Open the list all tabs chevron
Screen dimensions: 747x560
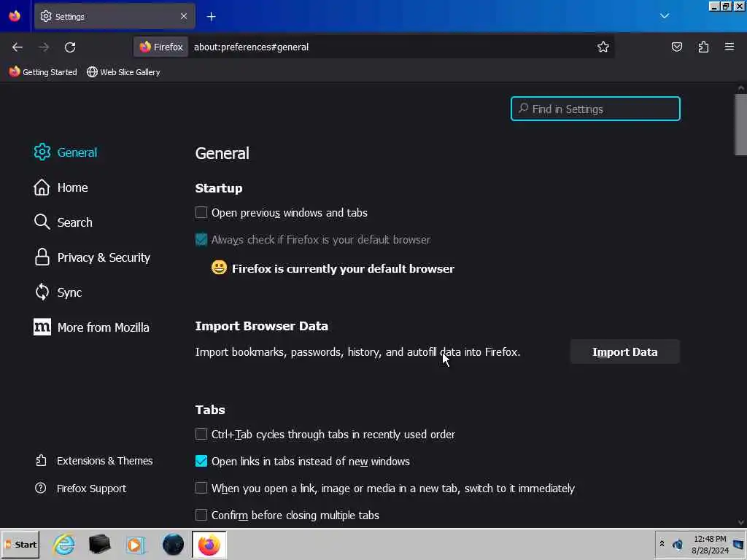[x=665, y=16]
